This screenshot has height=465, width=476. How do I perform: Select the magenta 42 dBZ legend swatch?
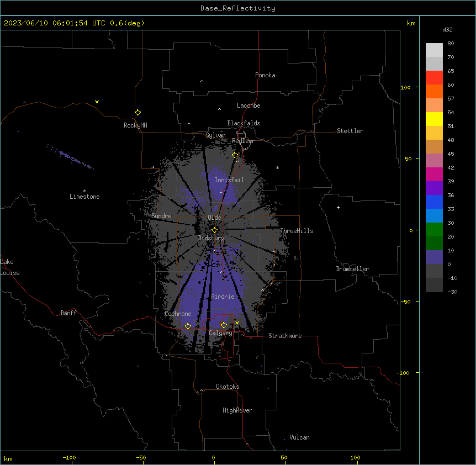pos(434,174)
